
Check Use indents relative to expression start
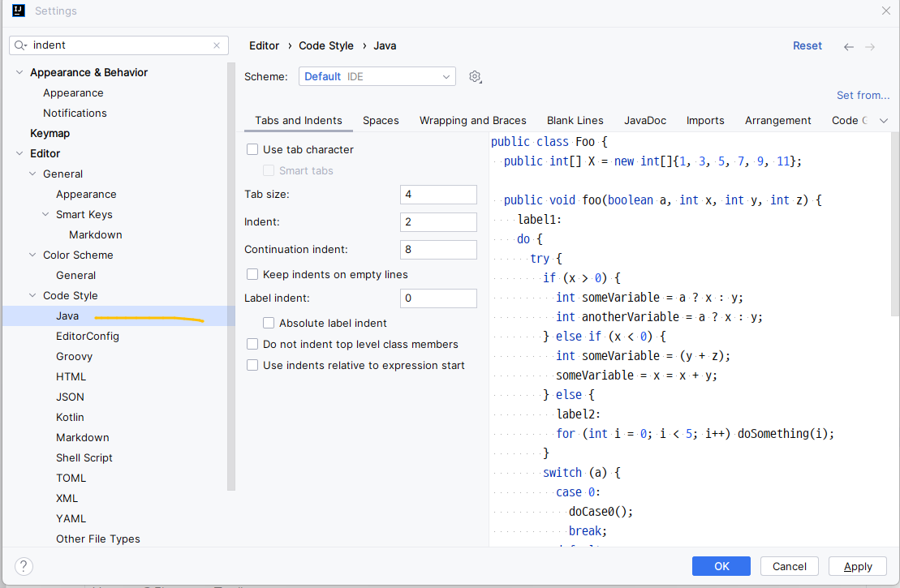click(252, 366)
